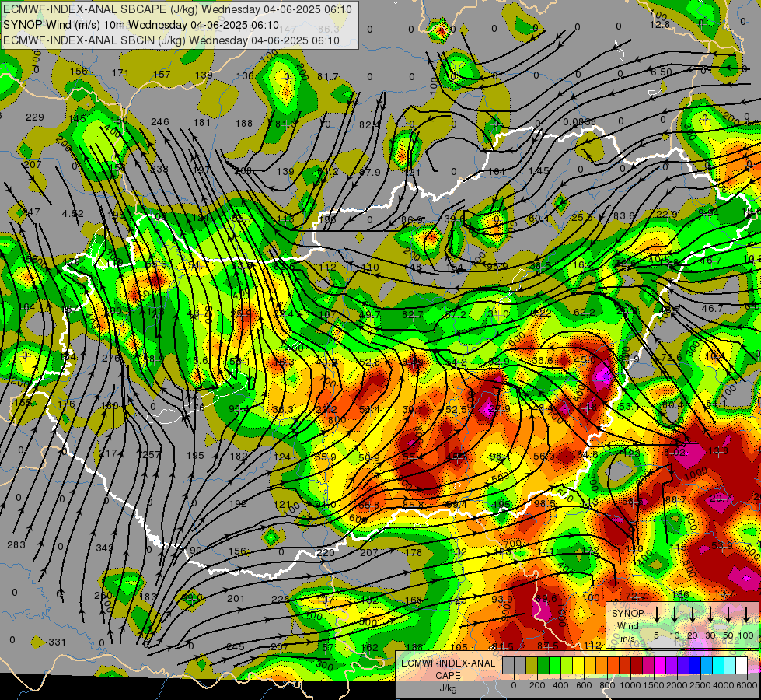Click the '4000' legend tick label
Image resolution: width=761 pixels, height=700 pixels.
tap(724, 685)
